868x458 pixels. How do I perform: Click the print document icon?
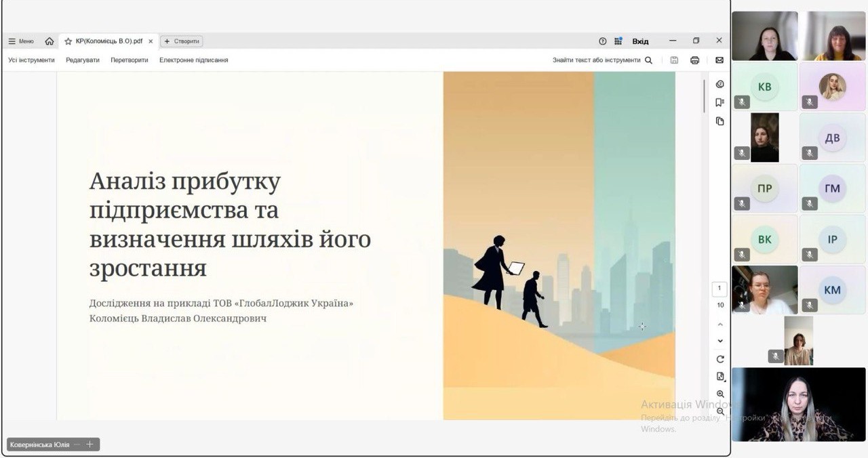click(x=694, y=60)
